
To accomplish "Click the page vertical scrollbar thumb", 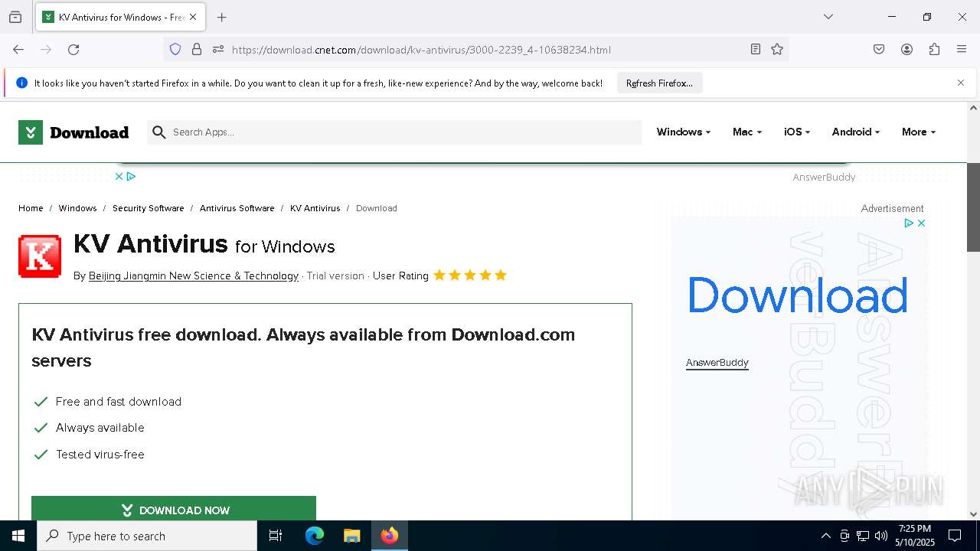I will click(x=973, y=207).
